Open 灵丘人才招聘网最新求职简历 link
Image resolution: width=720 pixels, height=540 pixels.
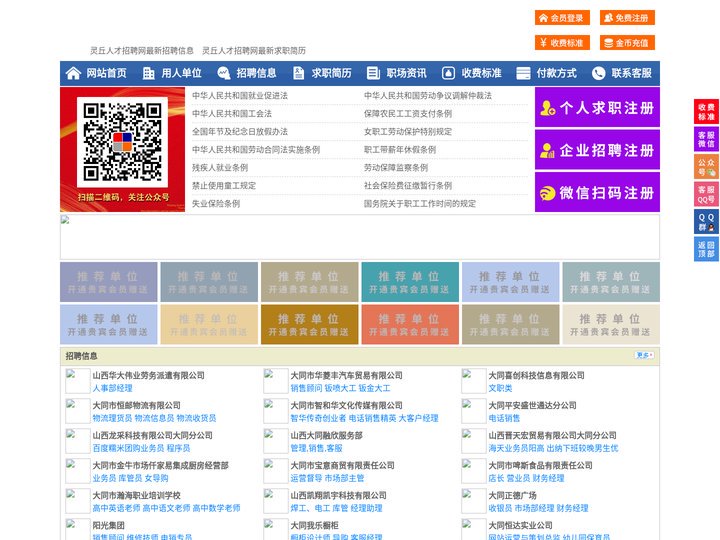click(254, 51)
